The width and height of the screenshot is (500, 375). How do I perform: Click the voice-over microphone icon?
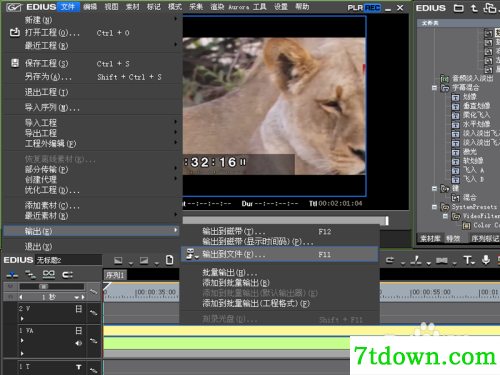(486, 260)
